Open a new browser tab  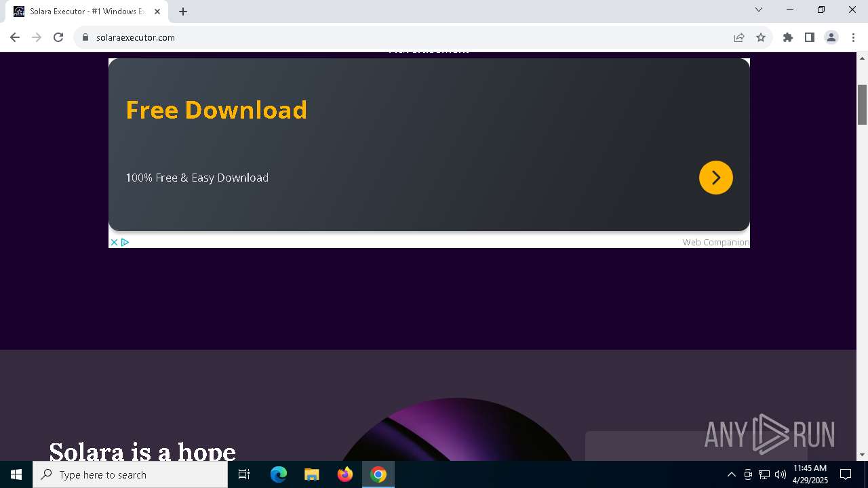click(x=183, y=12)
